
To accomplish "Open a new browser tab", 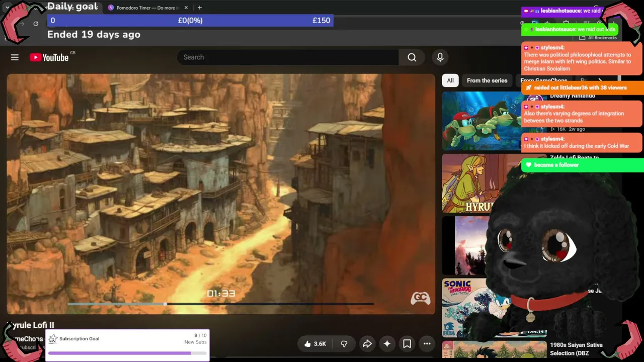I will click(x=200, y=8).
